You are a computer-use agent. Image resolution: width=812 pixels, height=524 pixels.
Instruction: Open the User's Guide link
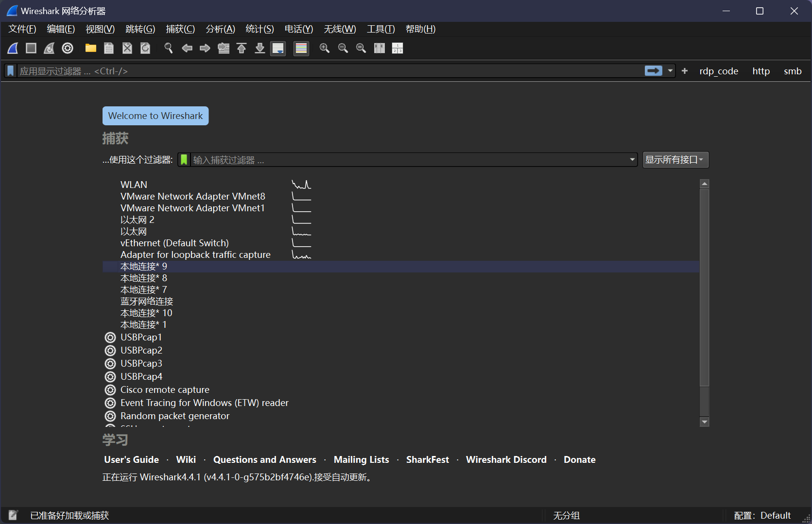pos(131,459)
